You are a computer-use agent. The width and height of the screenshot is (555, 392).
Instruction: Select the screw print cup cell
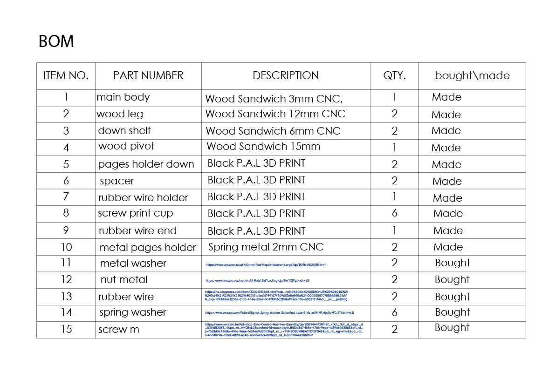(x=135, y=213)
